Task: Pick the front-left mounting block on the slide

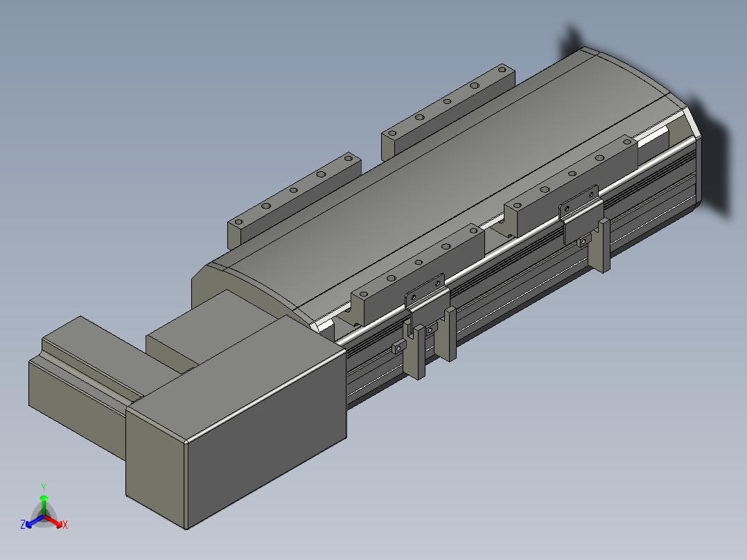Action: (419, 274)
